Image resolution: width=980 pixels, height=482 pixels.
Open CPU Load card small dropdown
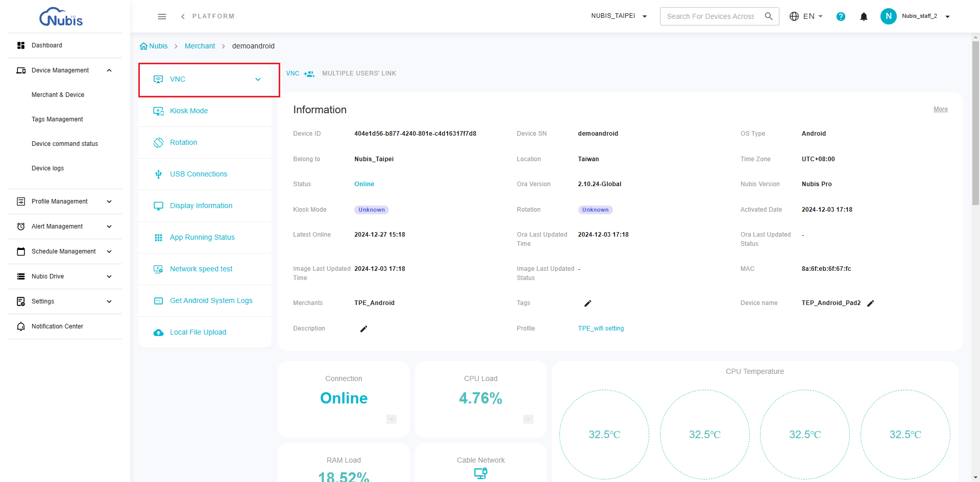coord(528,419)
